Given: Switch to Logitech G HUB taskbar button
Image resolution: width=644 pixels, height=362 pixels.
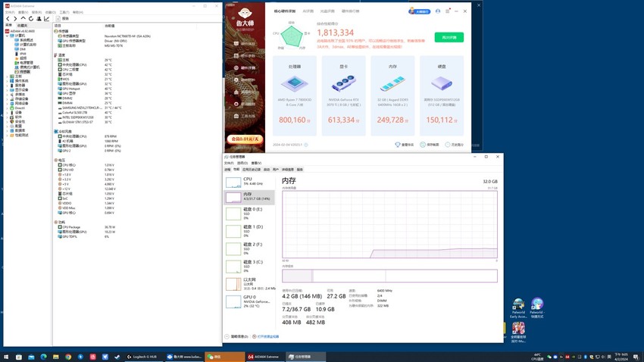Looking at the screenshot, I should pos(142,357).
